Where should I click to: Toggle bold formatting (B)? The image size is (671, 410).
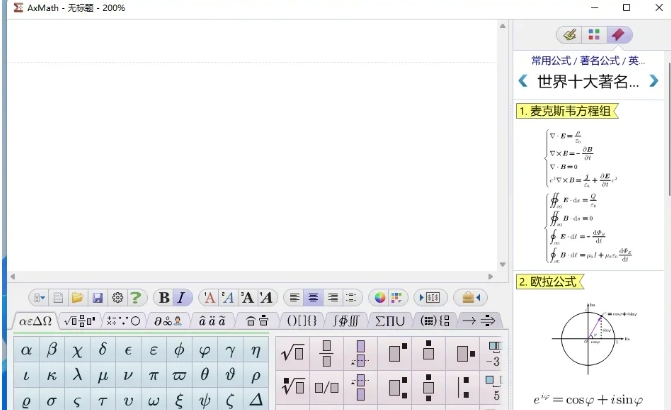tap(164, 297)
